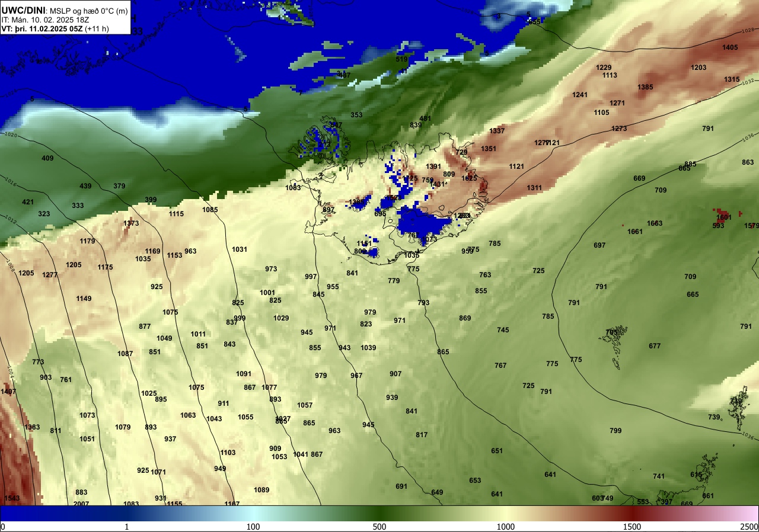Select the legend label 100
This screenshot has width=759, height=532.
[x=253, y=527]
